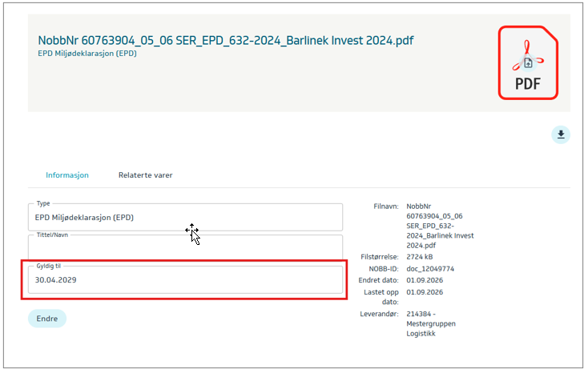Click the download arrow button
Viewport: 588px width, 373px height.
[561, 134]
